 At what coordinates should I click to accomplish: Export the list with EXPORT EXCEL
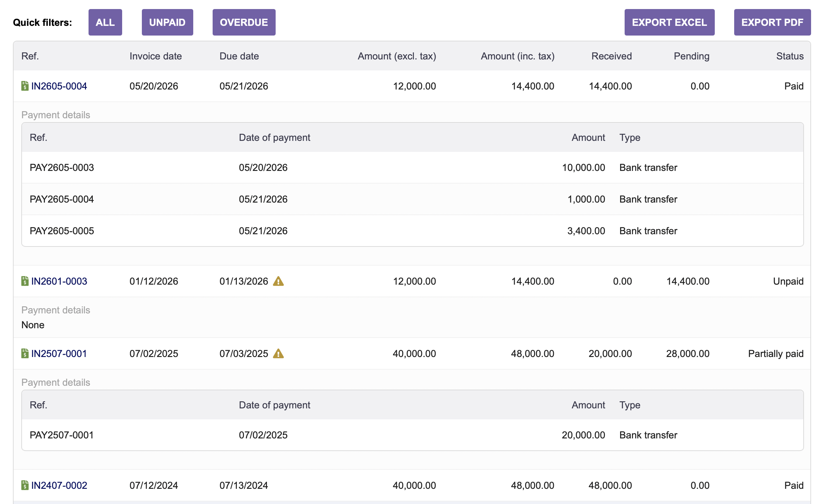[x=669, y=22]
